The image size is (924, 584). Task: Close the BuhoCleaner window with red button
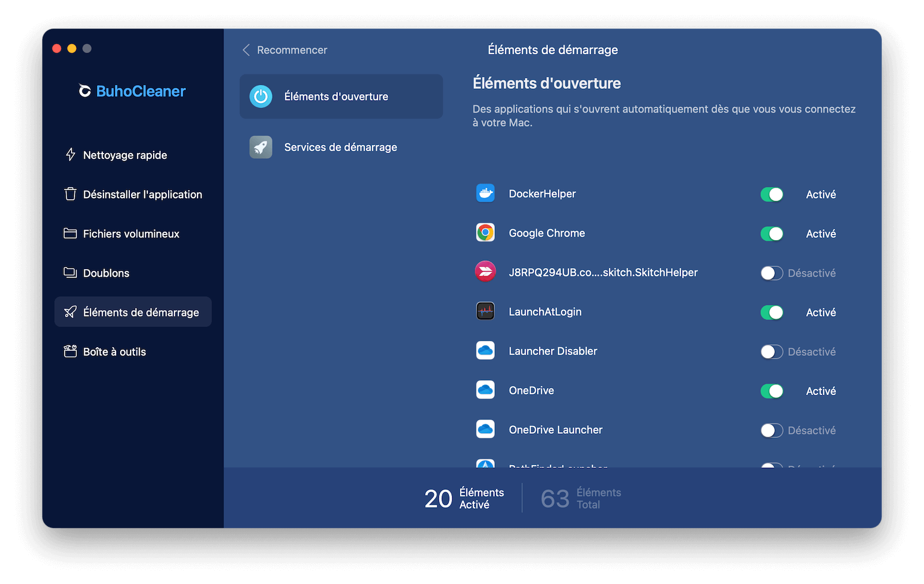click(x=57, y=49)
